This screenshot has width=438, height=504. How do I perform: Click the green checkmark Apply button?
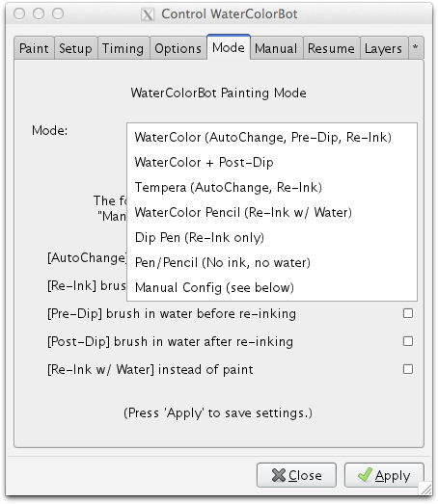point(384,475)
